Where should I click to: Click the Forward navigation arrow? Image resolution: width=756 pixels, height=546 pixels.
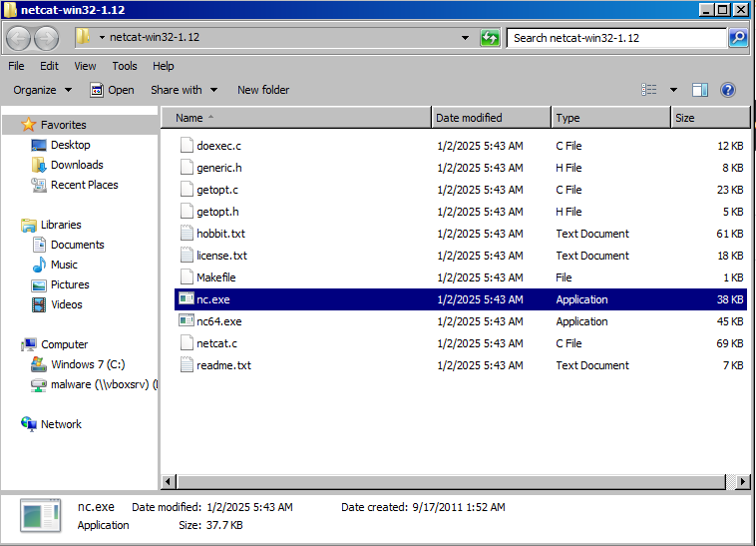(46, 38)
